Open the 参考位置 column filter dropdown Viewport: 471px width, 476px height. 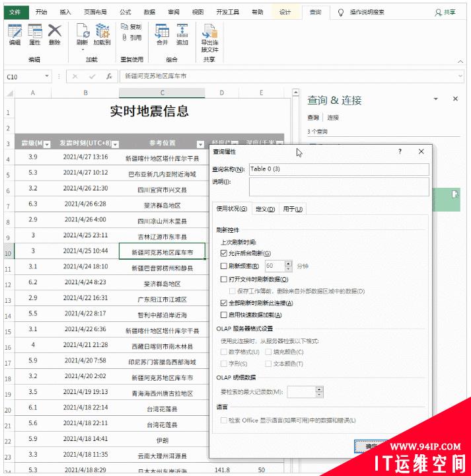point(200,145)
